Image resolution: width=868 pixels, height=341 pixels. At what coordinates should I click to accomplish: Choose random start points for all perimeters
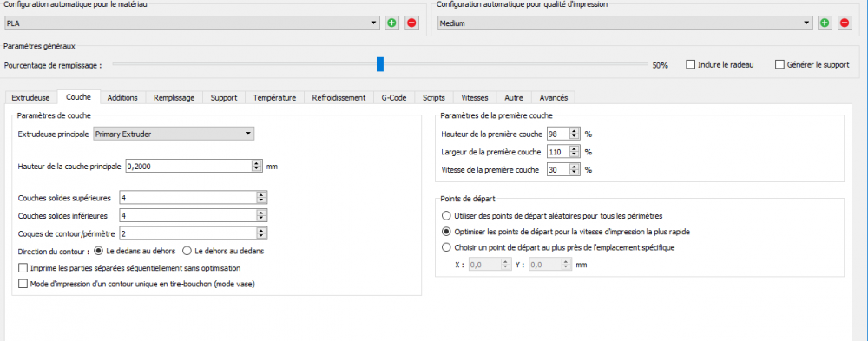pos(446,215)
